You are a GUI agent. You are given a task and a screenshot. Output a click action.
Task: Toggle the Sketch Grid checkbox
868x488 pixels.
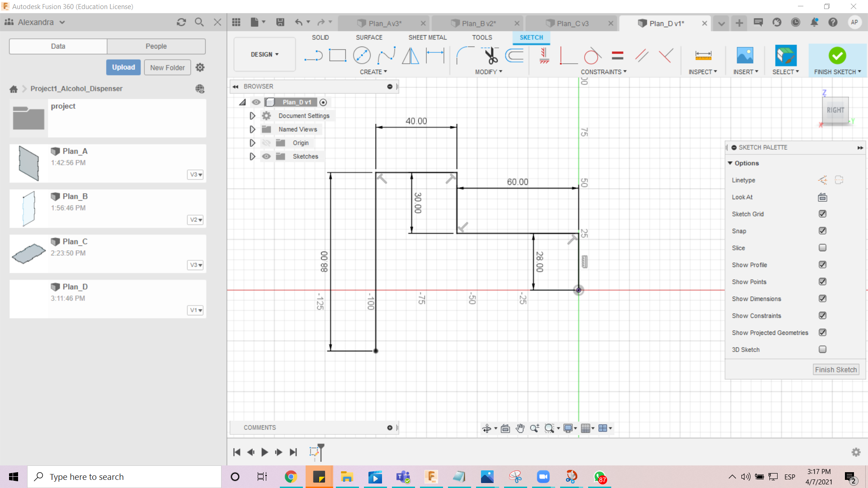click(822, 214)
